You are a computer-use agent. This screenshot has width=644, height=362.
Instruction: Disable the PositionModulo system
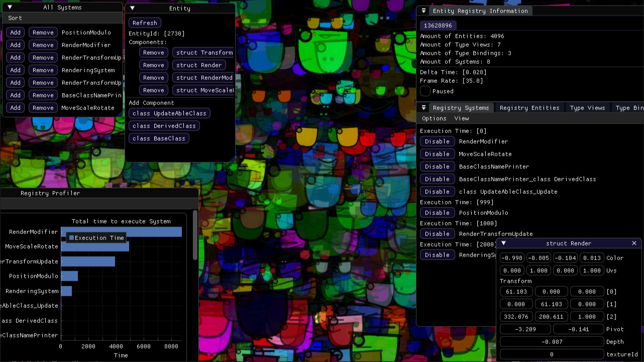pyautogui.click(x=438, y=212)
